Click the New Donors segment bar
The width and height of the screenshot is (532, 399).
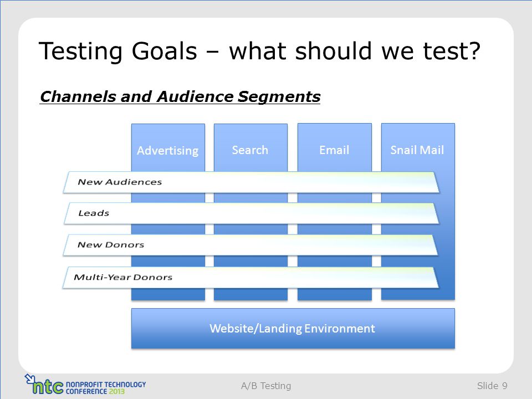tap(250, 245)
